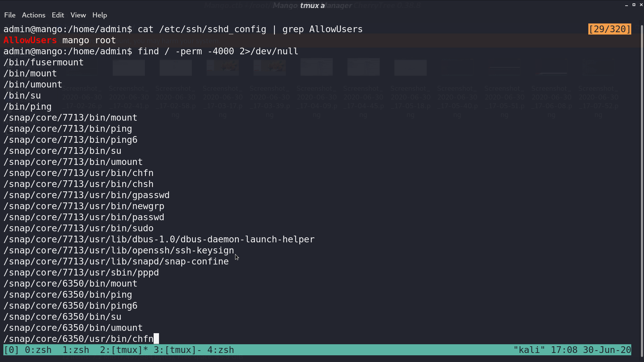
Task: Open the Actions menu
Action: pyautogui.click(x=34, y=15)
